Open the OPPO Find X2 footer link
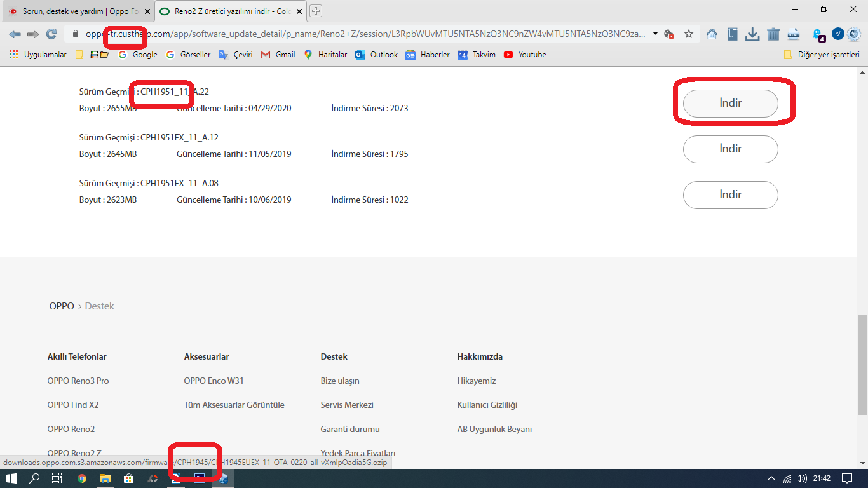The height and width of the screenshot is (488, 868). [x=73, y=405]
